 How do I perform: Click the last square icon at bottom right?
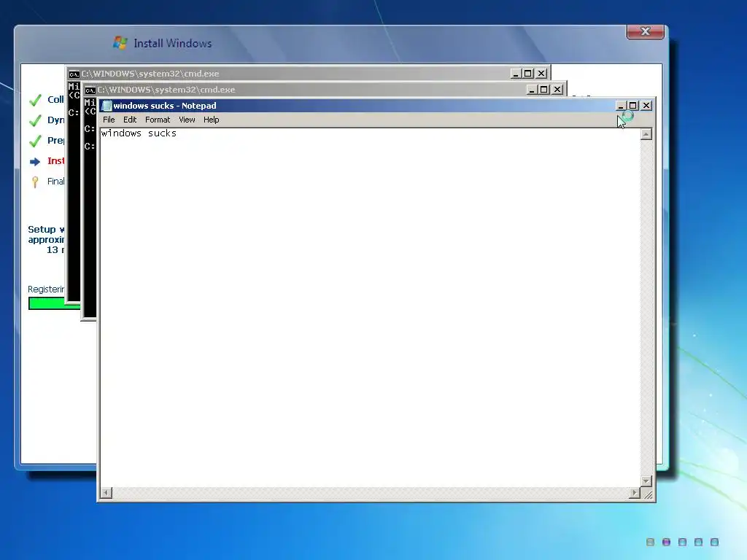coord(714,542)
